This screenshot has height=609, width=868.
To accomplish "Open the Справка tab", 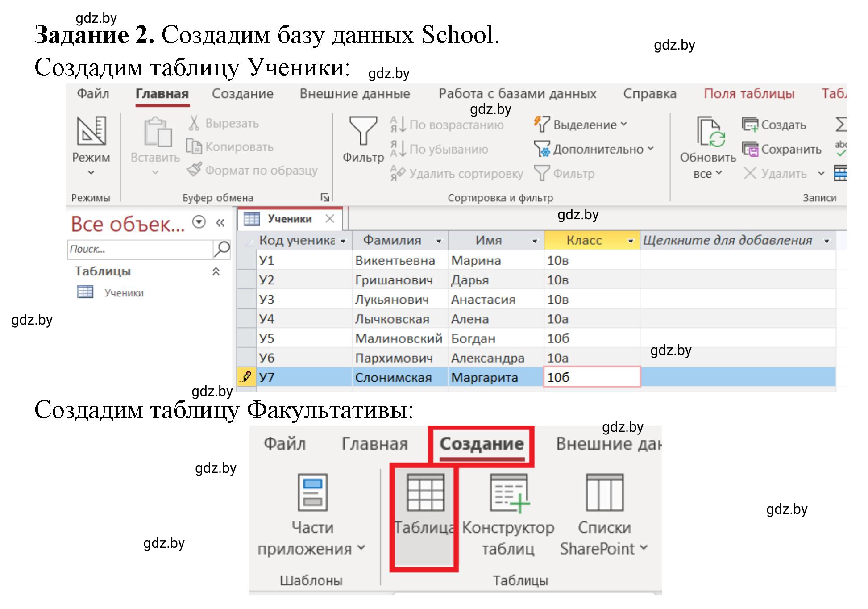I will point(650,94).
